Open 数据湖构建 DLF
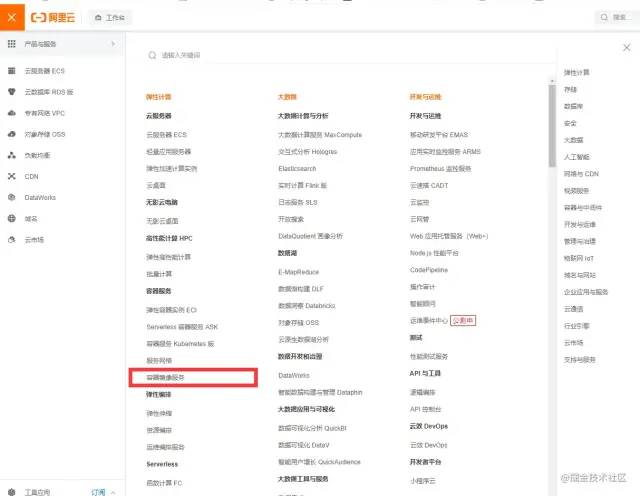 tap(301, 289)
